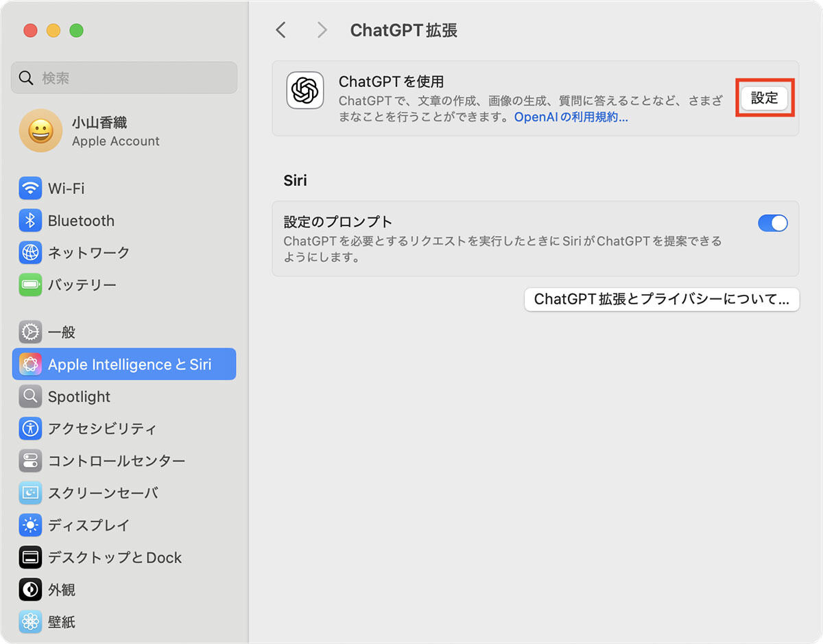Open ChatGPT 拡張とプライバシーについて… button
823x644 pixels.
tap(662, 299)
